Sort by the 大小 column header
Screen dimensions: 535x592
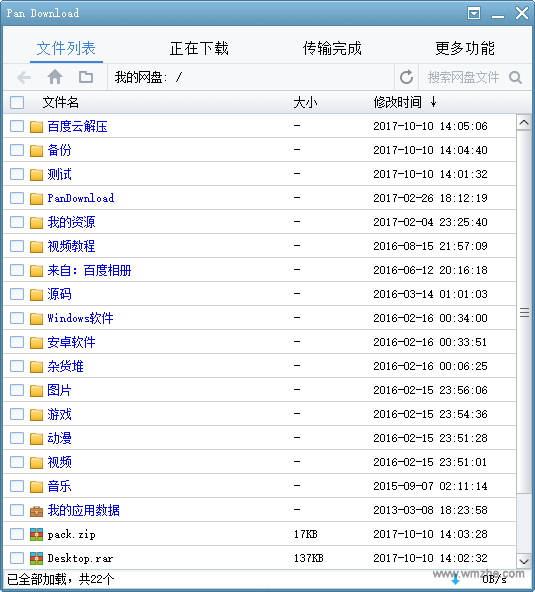point(305,102)
